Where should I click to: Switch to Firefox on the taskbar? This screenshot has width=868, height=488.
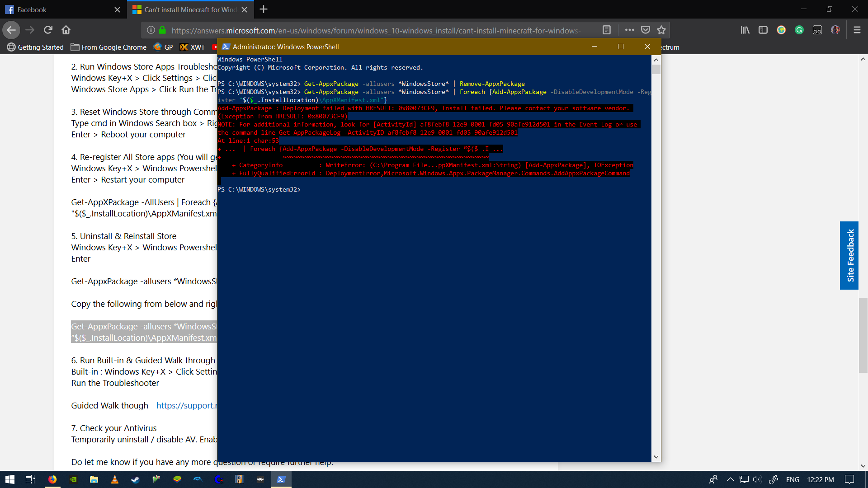[x=52, y=479]
